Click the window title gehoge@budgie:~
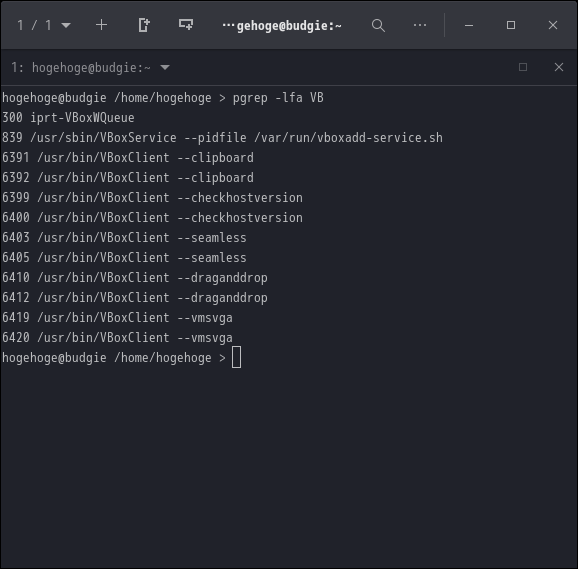The image size is (578, 569). point(282,26)
